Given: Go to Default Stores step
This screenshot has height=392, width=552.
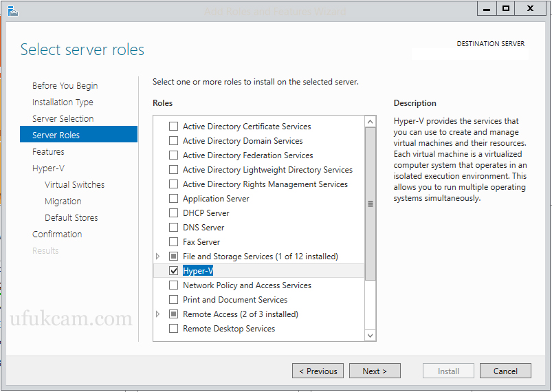Looking at the screenshot, I should click(x=71, y=217).
